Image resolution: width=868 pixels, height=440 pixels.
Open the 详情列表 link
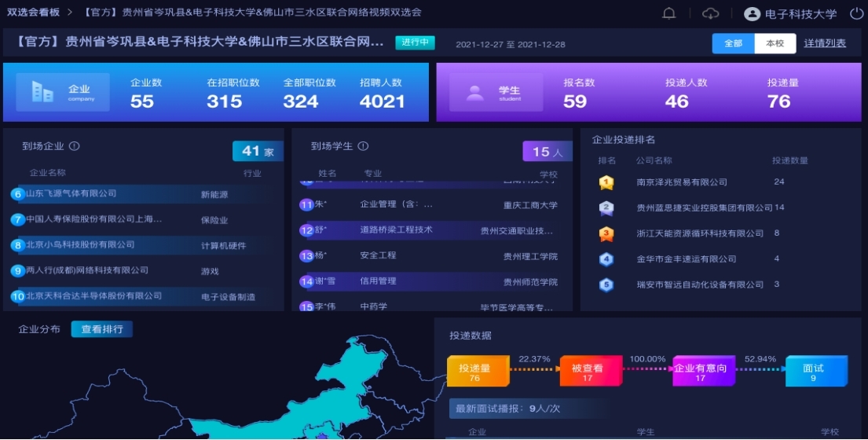point(825,43)
